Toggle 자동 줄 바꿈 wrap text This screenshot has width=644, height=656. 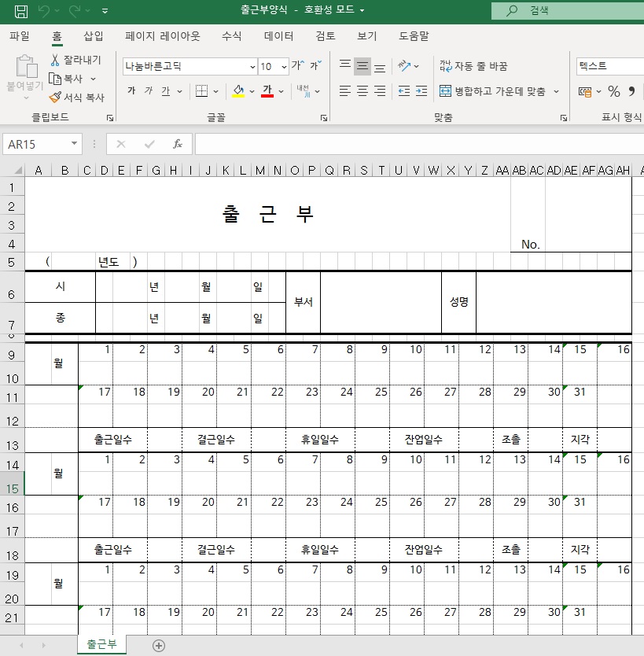pyautogui.click(x=473, y=66)
